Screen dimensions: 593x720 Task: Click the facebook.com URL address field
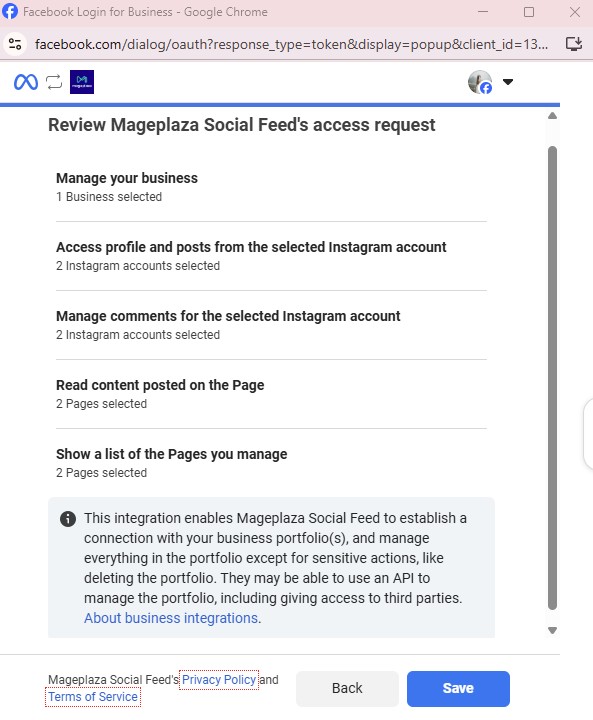291,44
